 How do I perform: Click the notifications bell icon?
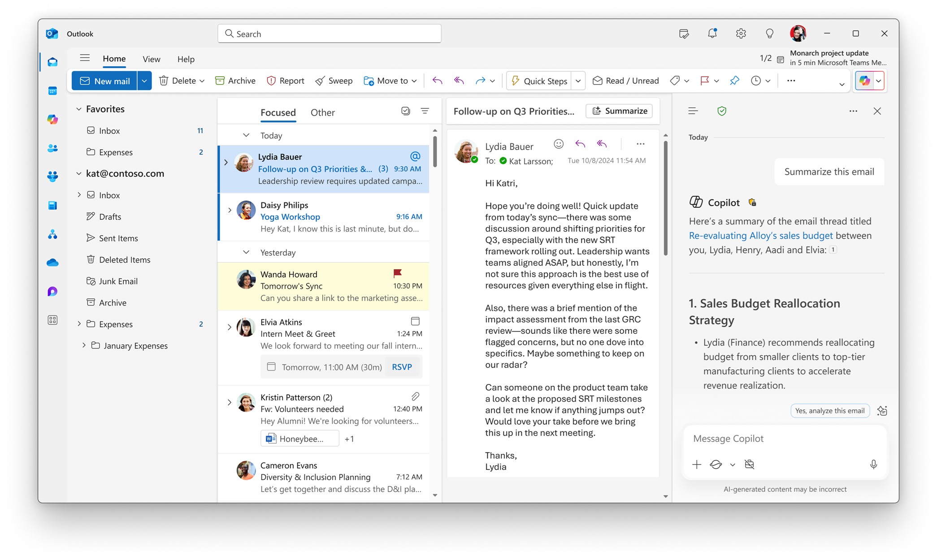712,34
